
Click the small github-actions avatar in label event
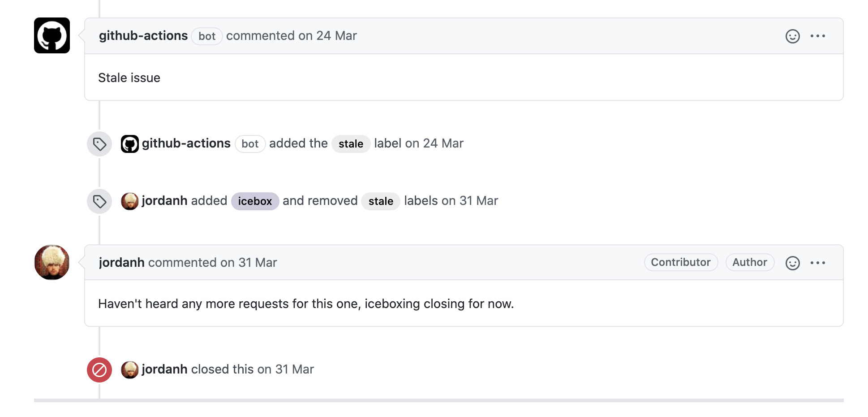129,143
